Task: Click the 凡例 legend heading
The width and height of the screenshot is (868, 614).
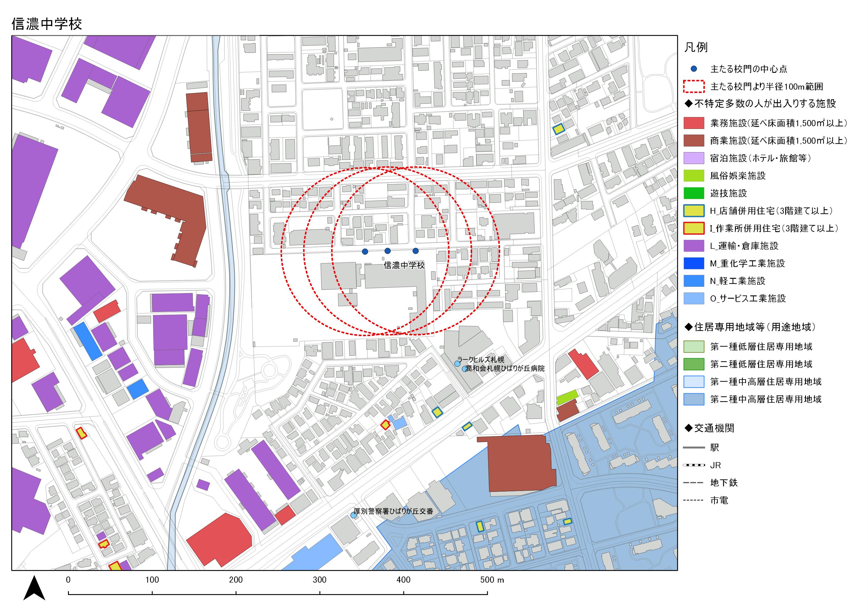Action: 695,47
